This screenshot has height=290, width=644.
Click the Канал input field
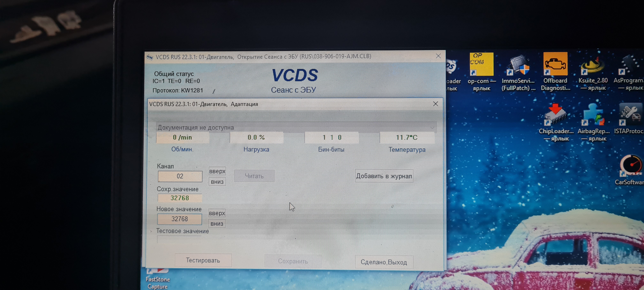tap(180, 176)
